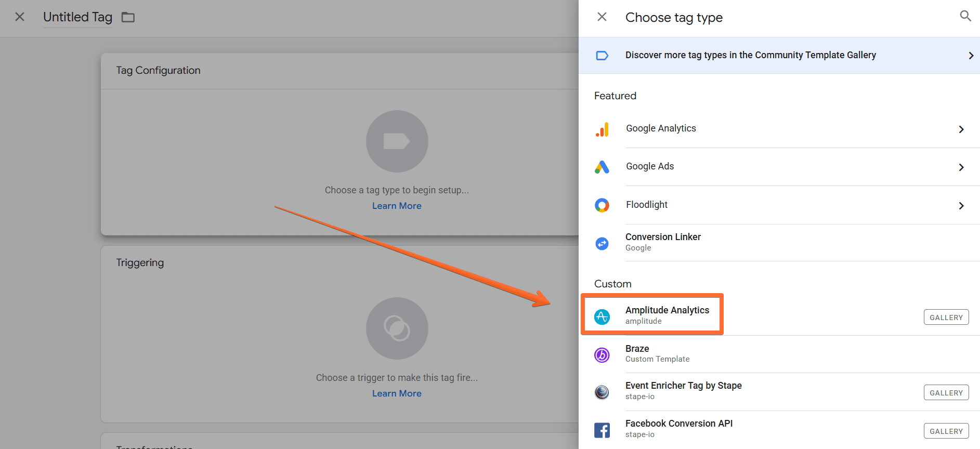Viewport: 980px width, 449px height.
Task: Click 'amplitude' subtitle under Amplitude Analytics
Action: tap(644, 321)
